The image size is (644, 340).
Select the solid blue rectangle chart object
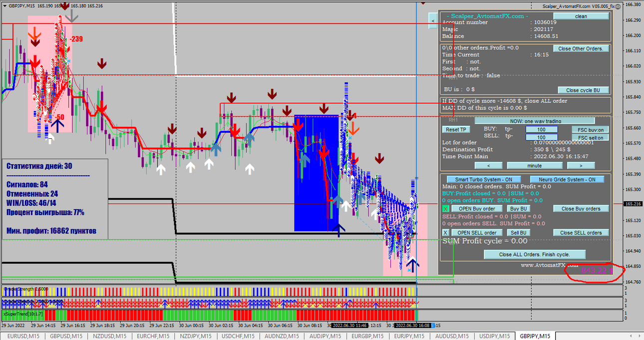[317, 173]
